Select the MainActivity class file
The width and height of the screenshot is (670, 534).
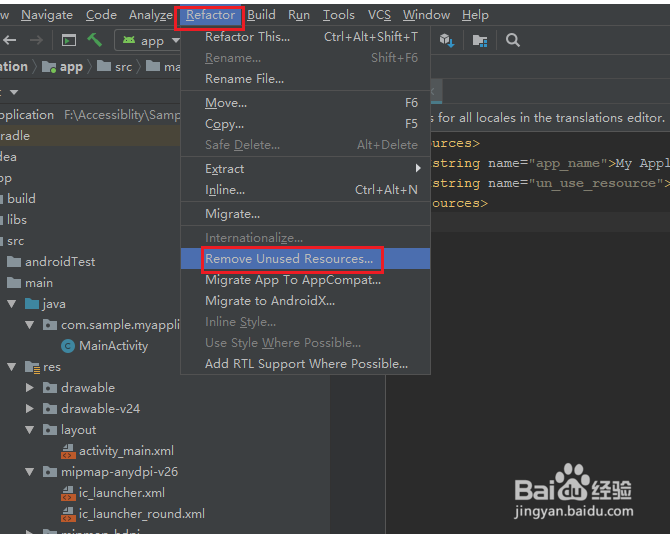pyautogui.click(x=114, y=346)
